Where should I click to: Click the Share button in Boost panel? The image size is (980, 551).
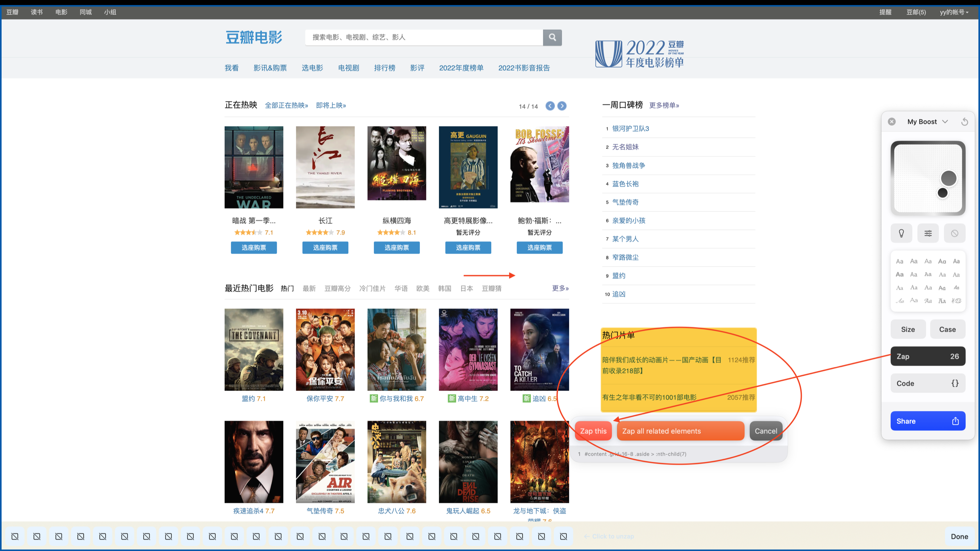[927, 421]
